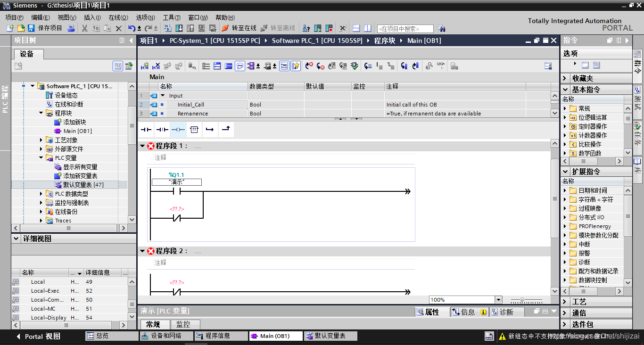Start the CPU with toolbar icon
The width and height of the screenshot is (644, 345).
[x=318, y=28]
